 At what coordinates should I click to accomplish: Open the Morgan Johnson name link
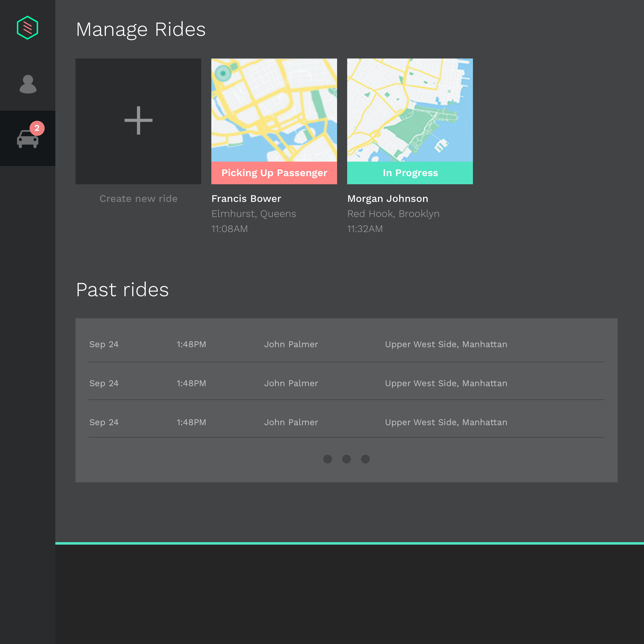click(x=387, y=199)
